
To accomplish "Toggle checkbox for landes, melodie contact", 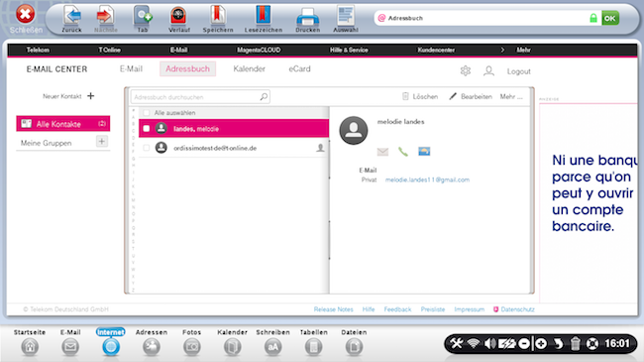I will click(147, 129).
